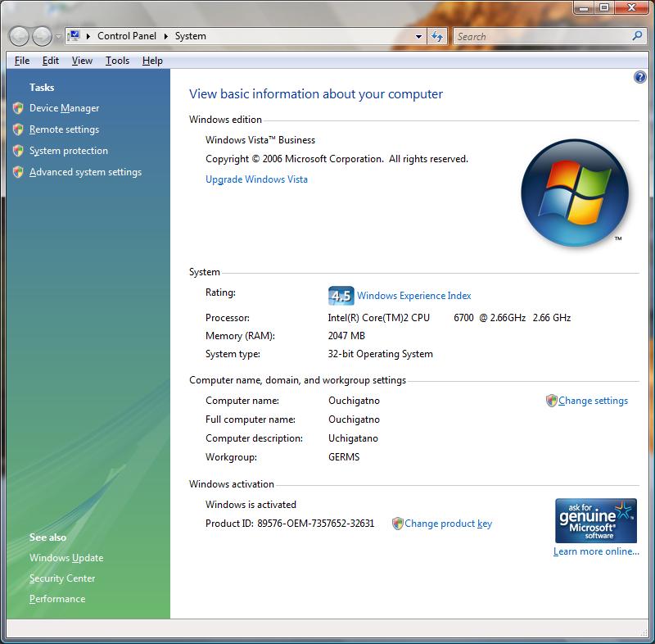
Task: Open Device Manager from Tasks
Action: (x=65, y=108)
